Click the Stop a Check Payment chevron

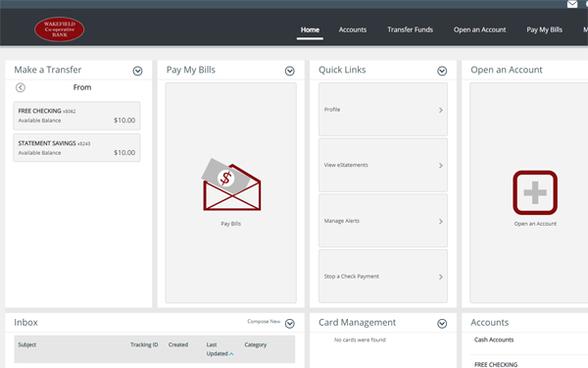441,277
